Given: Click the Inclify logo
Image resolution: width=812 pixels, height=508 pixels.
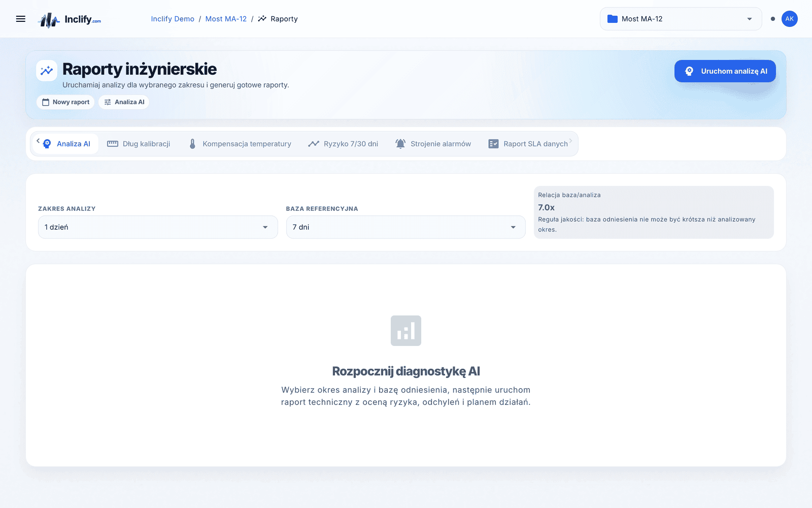Looking at the screenshot, I should pos(70,20).
